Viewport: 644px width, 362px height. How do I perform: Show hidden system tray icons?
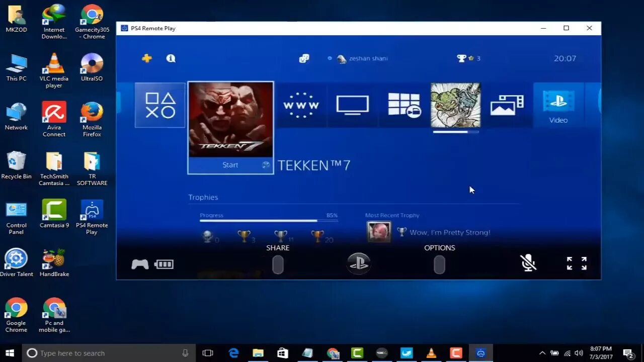[x=542, y=353]
